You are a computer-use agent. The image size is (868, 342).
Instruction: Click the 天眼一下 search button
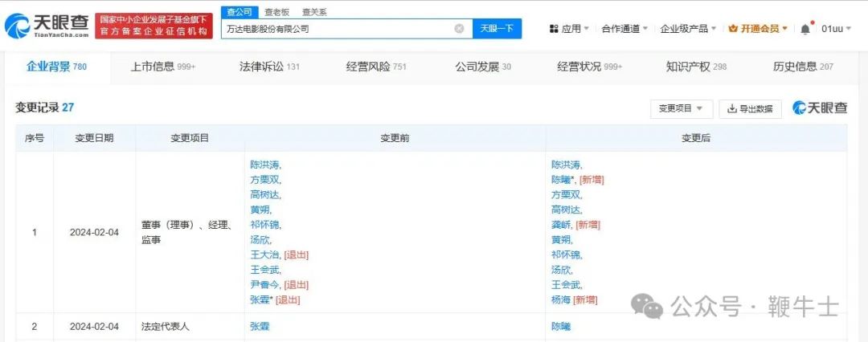click(x=497, y=29)
